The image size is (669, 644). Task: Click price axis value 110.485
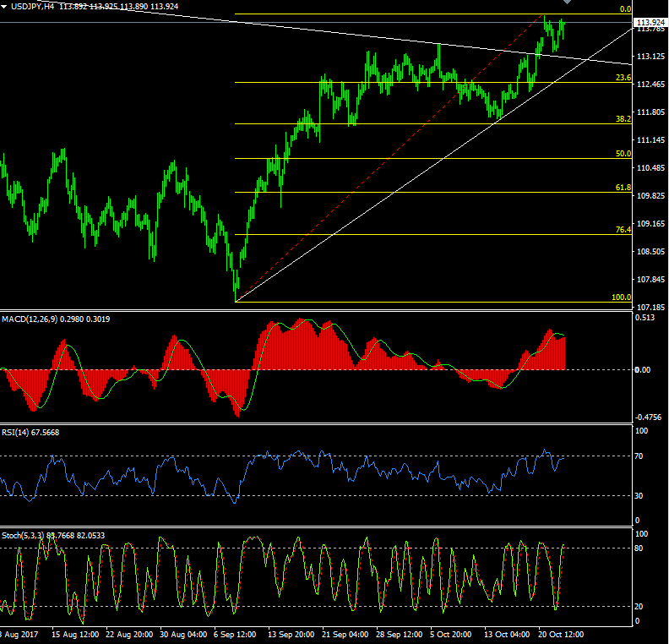pos(650,167)
